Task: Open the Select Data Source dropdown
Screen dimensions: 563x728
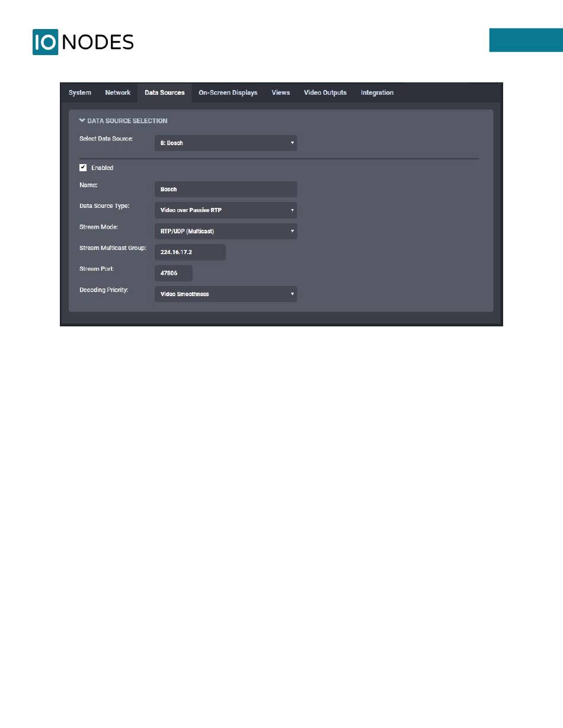Action: (226, 143)
